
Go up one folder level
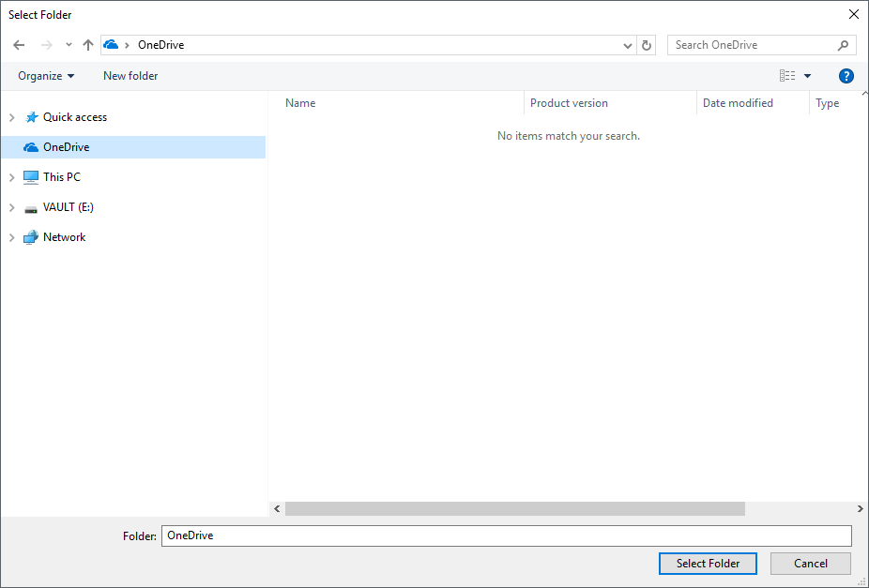point(87,44)
